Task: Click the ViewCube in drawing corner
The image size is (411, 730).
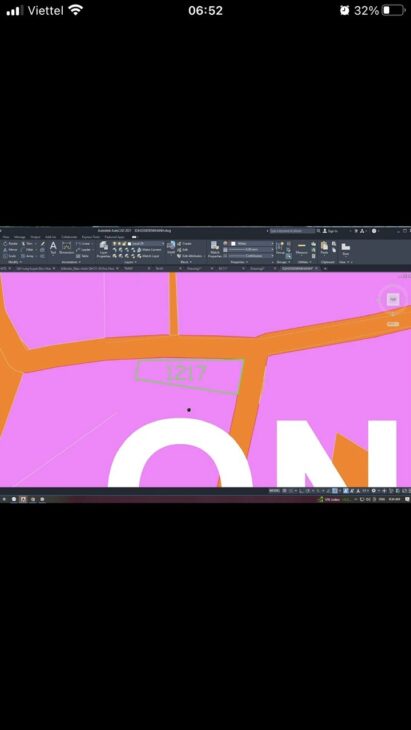Action: (393, 299)
